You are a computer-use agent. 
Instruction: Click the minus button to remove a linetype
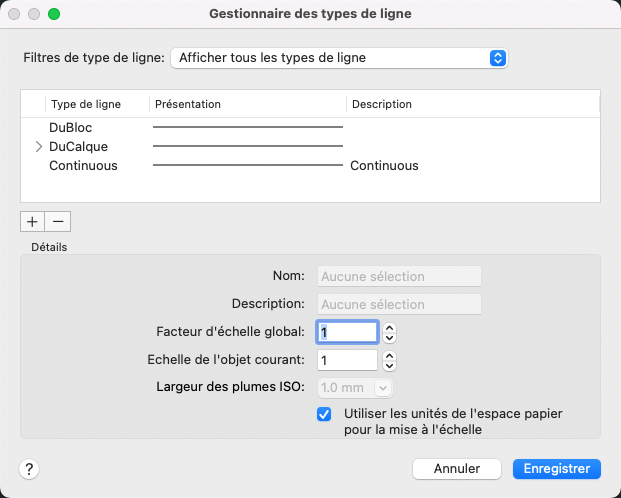pos(58,222)
